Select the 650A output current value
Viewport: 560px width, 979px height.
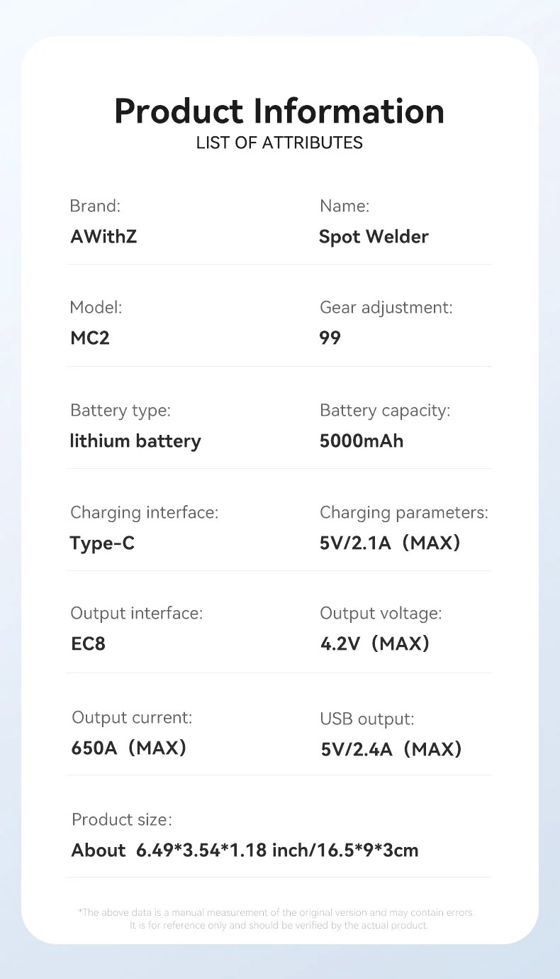click(x=129, y=748)
